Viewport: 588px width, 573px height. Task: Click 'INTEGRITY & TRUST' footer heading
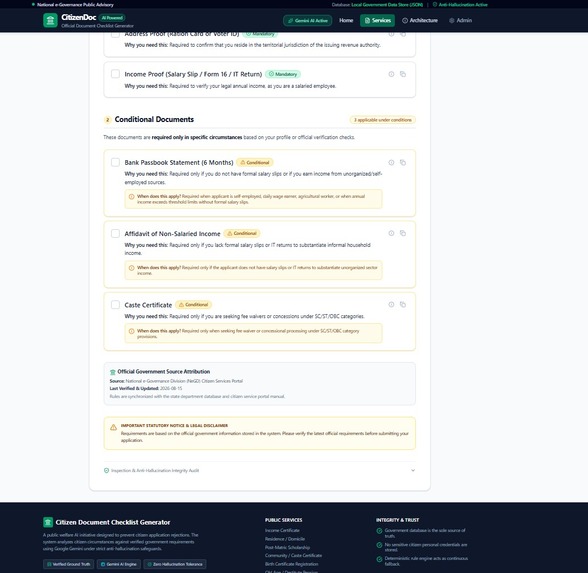click(398, 520)
